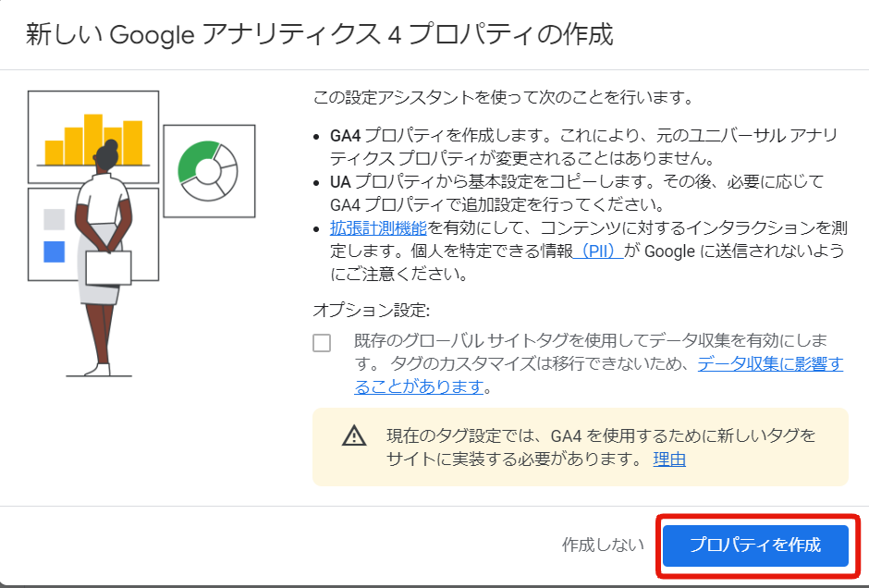Open the データ収集に影響することがあります link
Image resolution: width=869 pixels, height=588 pixels.
point(770,363)
